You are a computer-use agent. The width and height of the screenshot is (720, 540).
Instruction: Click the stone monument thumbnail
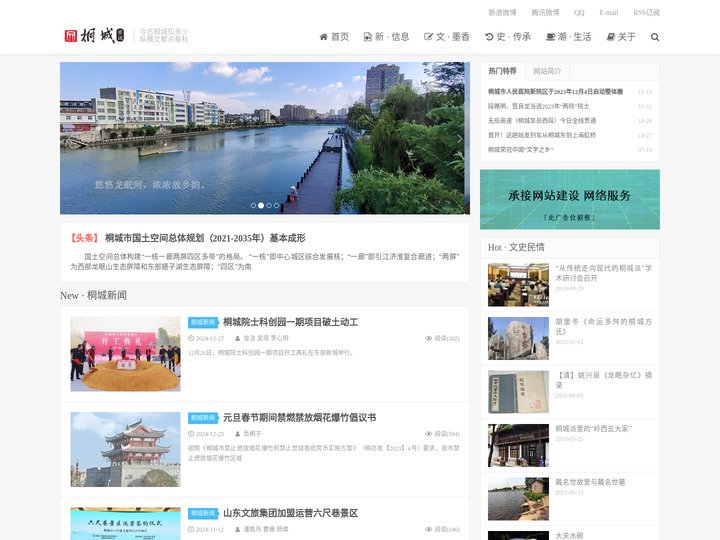point(518,338)
